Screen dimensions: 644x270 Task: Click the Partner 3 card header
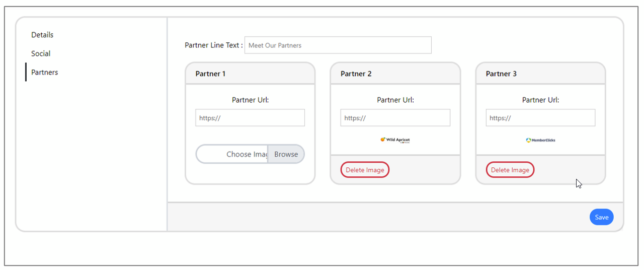click(540, 74)
